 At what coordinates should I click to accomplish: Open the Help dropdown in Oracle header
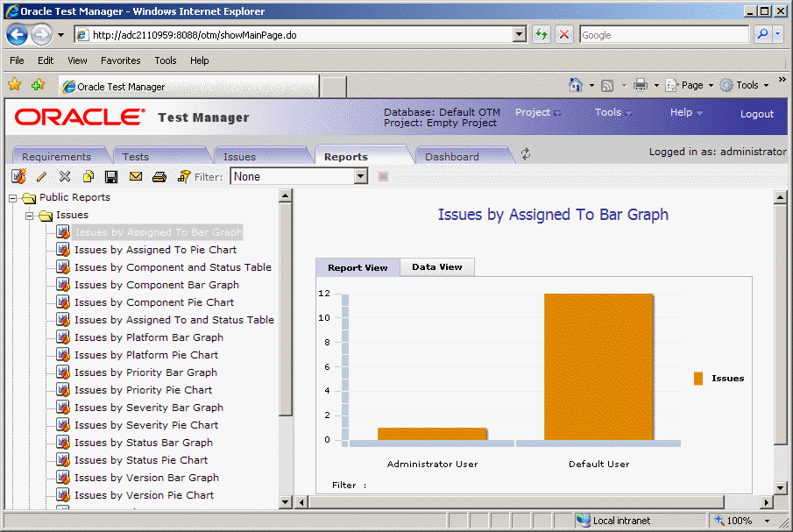pyautogui.click(x=686, y=112)
